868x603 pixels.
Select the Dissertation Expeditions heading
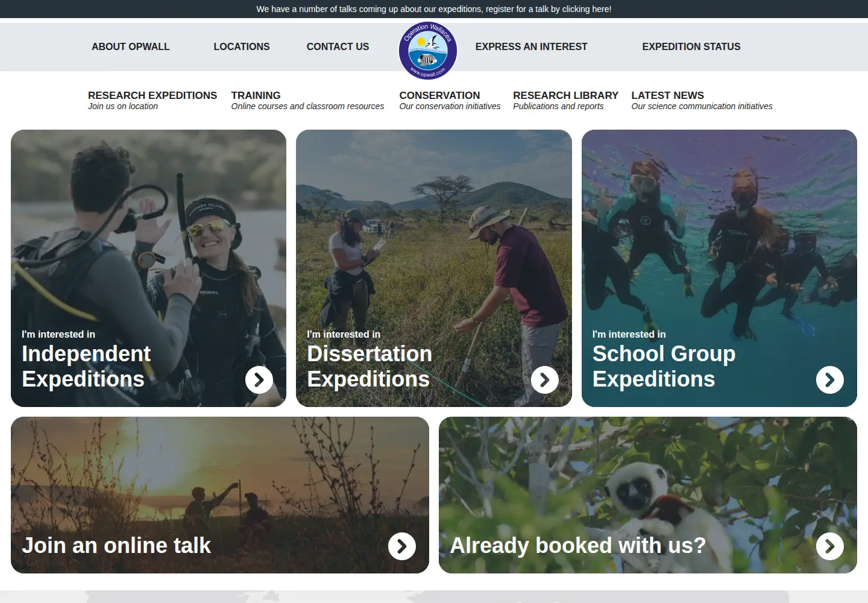(x=370, y=366)
